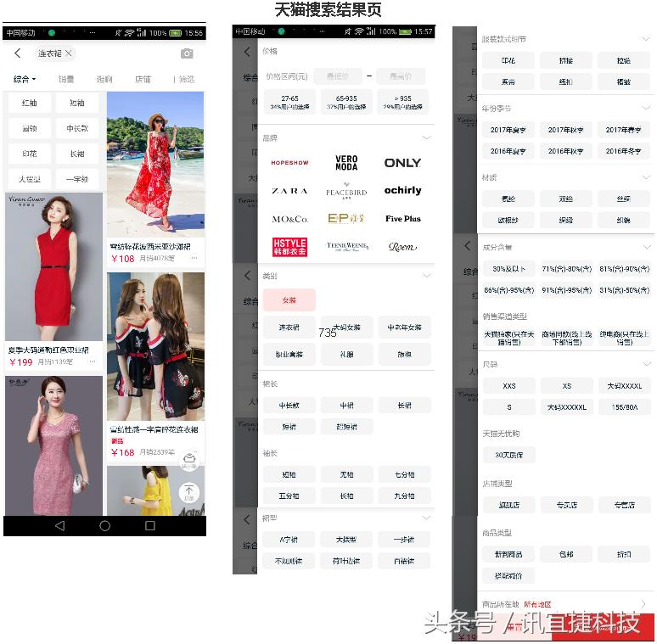Viewport: 657px width, 644px height.
Task: Select the 30天质保 guarantee chip
Action: click(509, 455)
